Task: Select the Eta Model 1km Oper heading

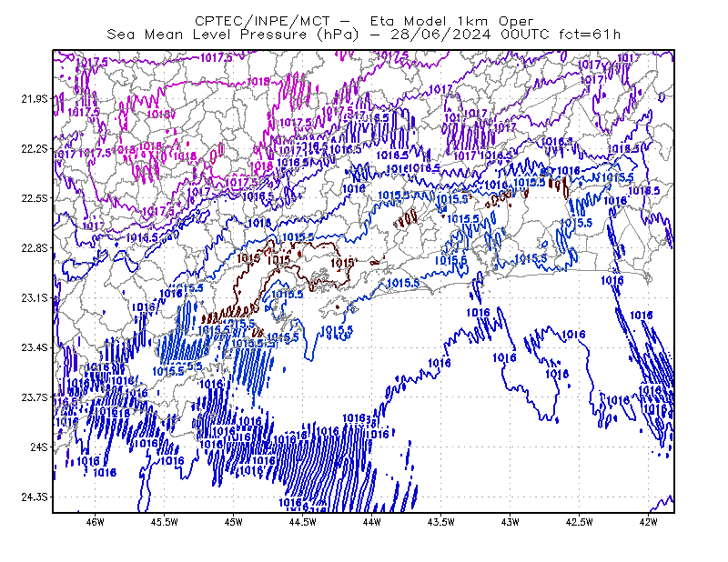Action: point(451,21)
